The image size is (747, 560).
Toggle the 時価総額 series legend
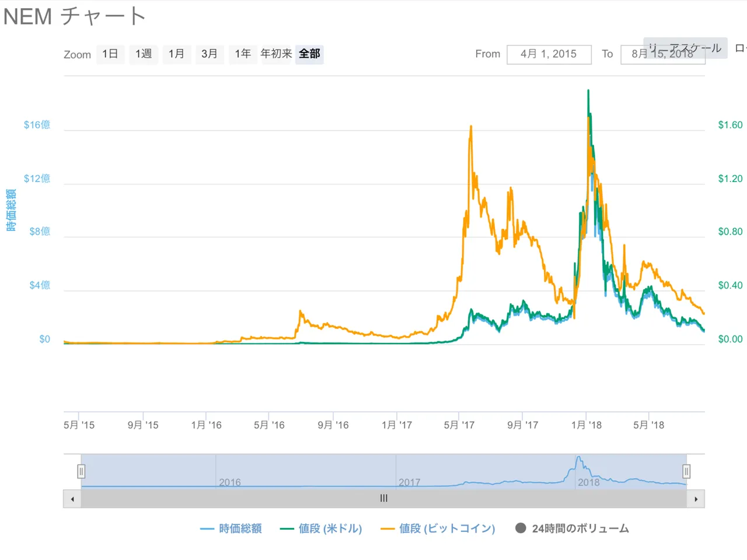click(231, 528)
